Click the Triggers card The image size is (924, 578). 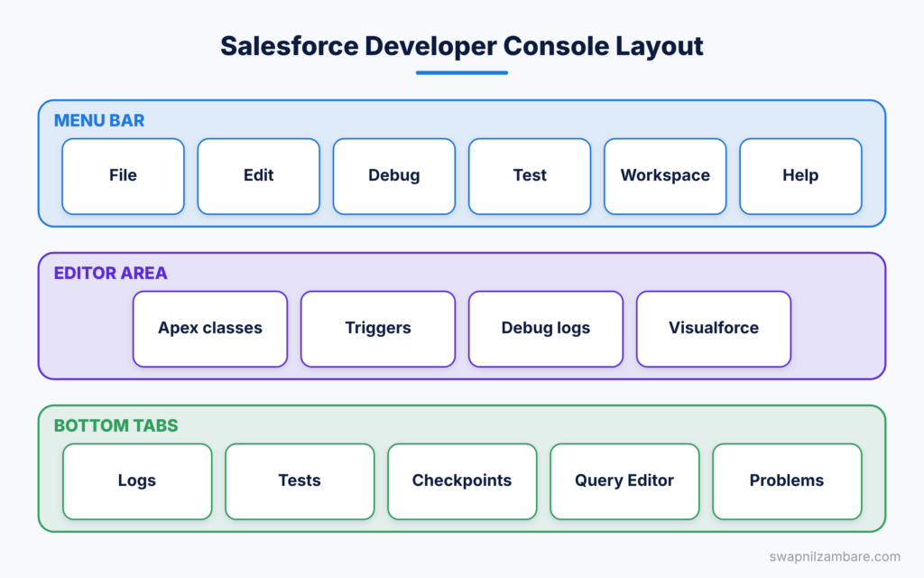[x=378, y=329]
